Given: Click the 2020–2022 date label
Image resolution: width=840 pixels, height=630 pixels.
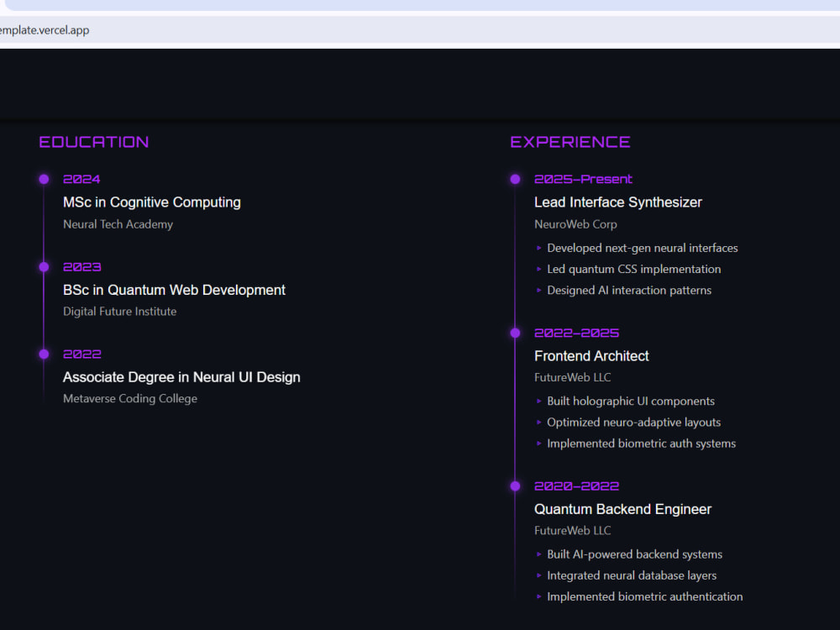Looking at the screenshot, I should tap(577, 486).
